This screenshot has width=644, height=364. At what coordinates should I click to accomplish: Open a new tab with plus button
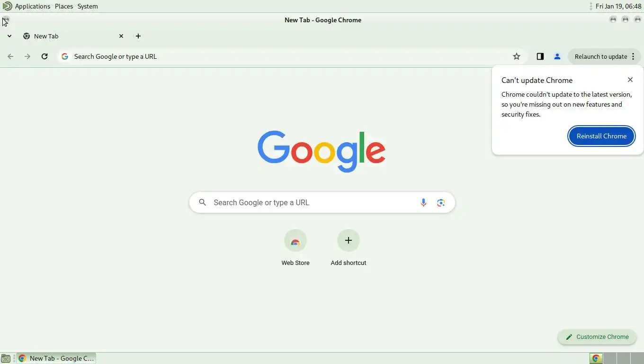point(138,36)
